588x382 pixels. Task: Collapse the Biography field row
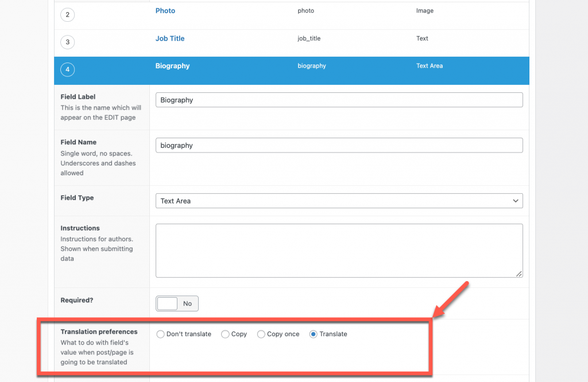coord(172,66)
